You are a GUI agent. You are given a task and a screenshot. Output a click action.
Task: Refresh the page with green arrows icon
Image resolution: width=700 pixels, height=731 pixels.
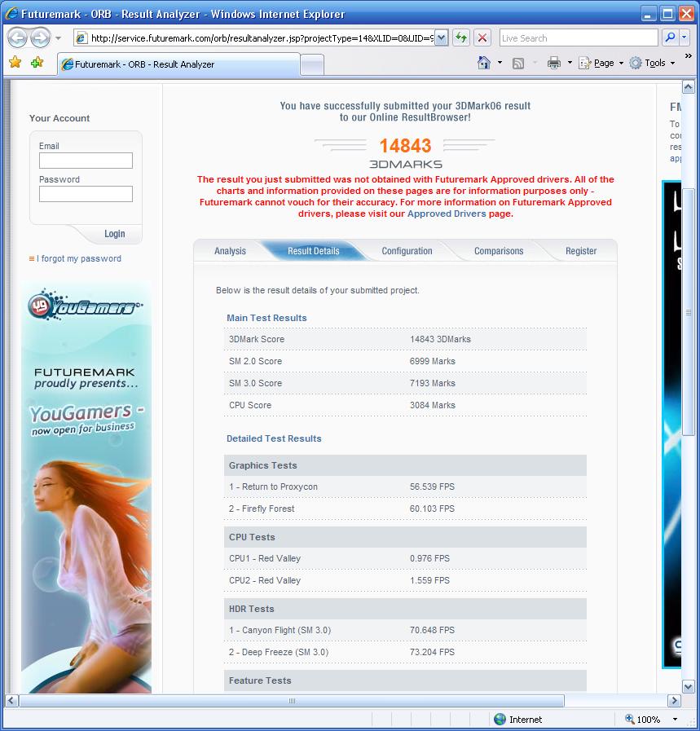461,38
